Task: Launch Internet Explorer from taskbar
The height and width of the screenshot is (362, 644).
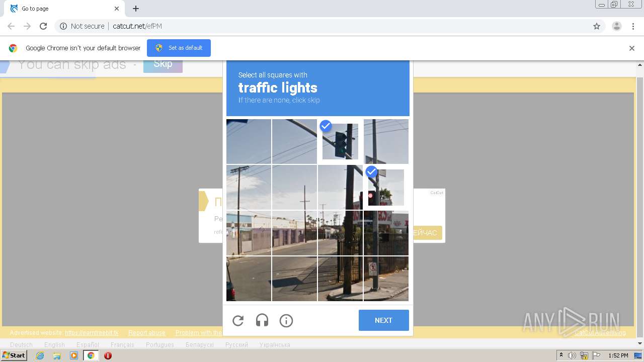Action: pos(40,355)
